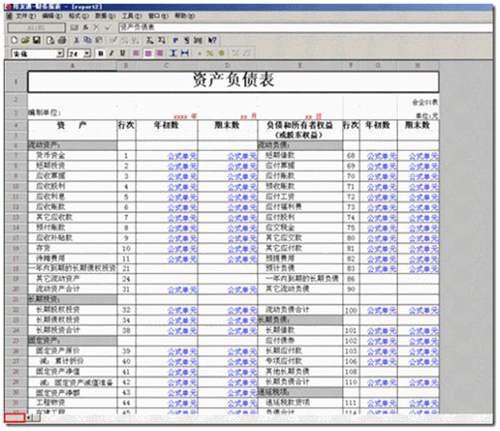Open the 帮助 menu
This screenshot has height=431, width=500.
coord(184,16)
